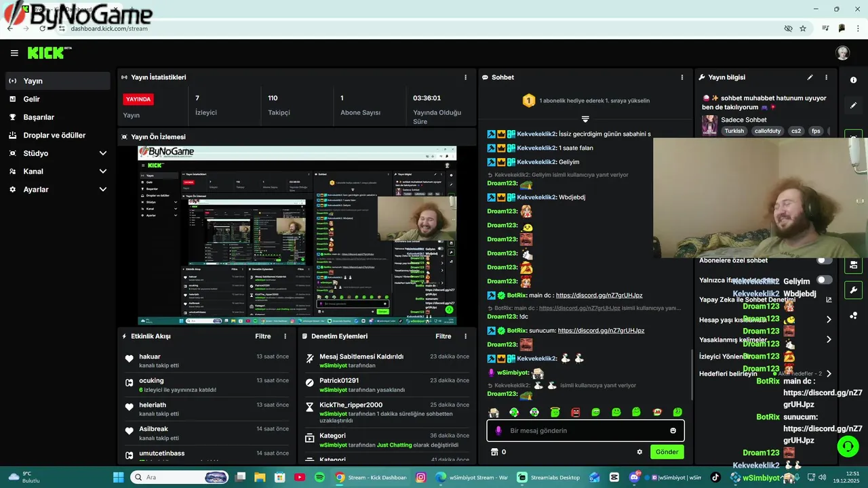
Task: Open Spotify from the taskbar
Action: pos(319,477)
